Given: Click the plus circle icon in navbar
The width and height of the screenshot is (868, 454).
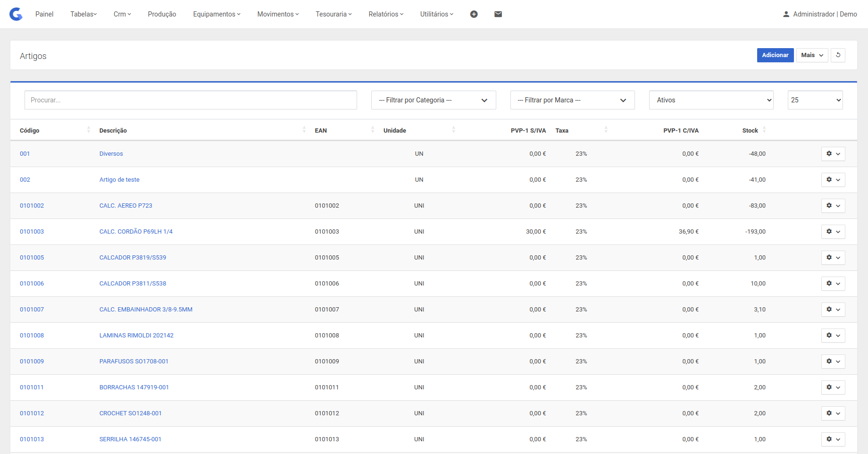Looking at the screenshot, I should coord(474,14).
